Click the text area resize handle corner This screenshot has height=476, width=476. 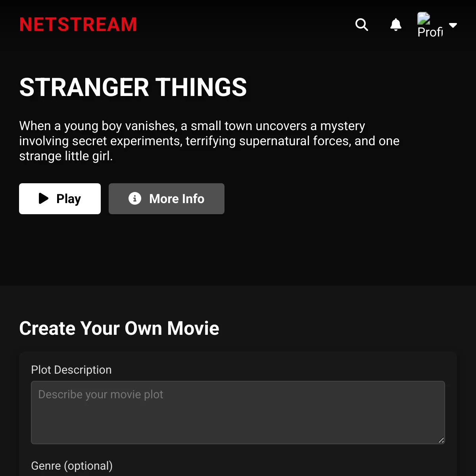tap(441, 440)
